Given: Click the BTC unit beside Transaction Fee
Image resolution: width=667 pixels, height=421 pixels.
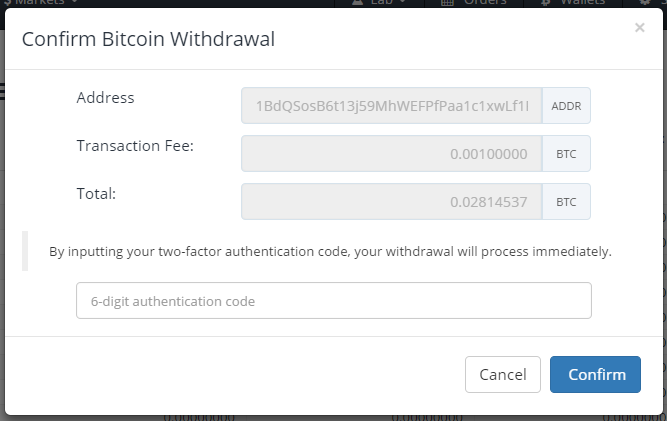Looking at the screenshot, I should pyautogui.click(x=566, y=154).
